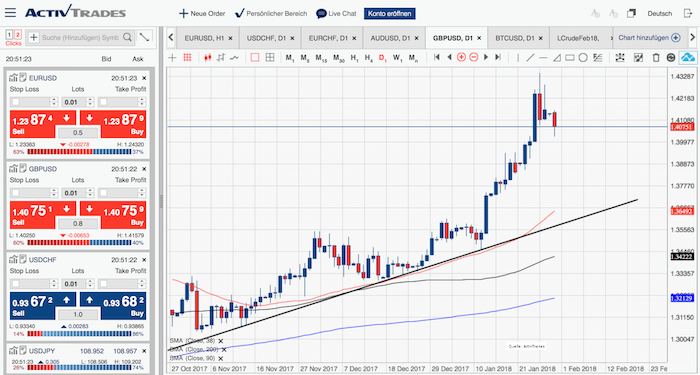Zoom in the chart with plus circle
This screenshot has height=375, width=700.
coord(462,57)
